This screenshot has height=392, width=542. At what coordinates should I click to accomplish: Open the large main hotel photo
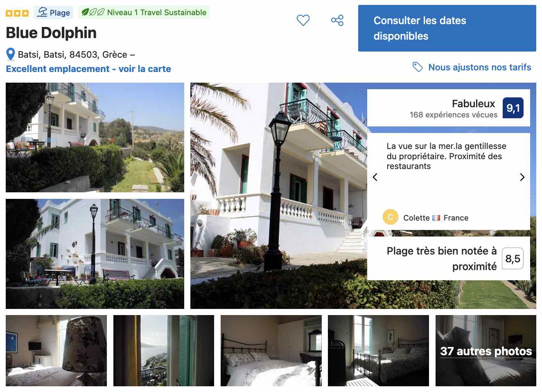[278, 196]
